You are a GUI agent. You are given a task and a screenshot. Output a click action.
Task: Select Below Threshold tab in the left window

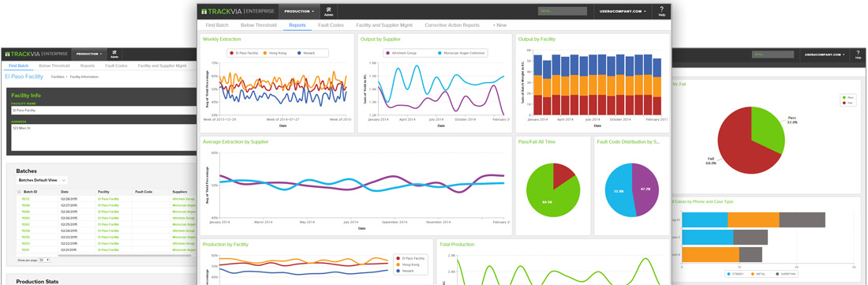[54, 66]
